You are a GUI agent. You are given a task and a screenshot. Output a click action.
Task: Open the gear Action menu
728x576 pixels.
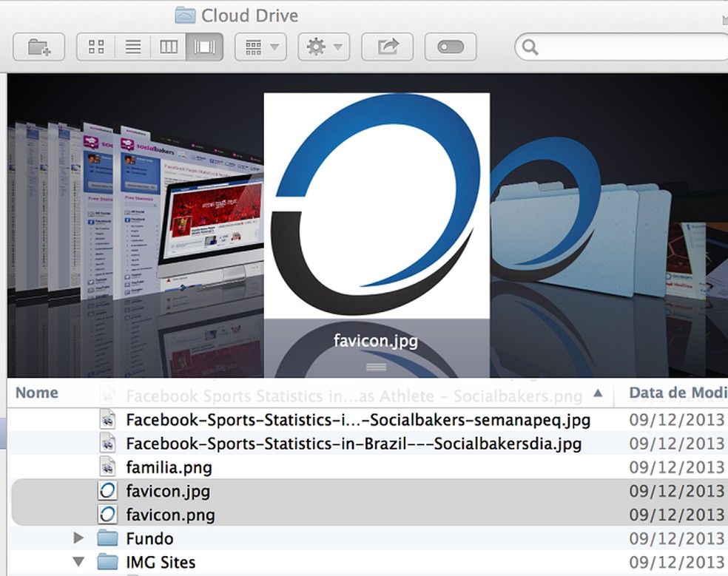click(323, 47)
